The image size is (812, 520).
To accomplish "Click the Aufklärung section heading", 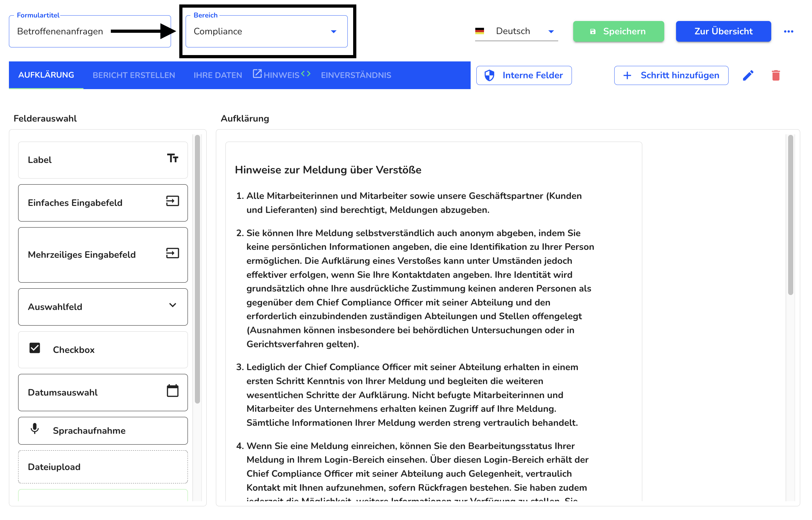I will pos(245,118).
